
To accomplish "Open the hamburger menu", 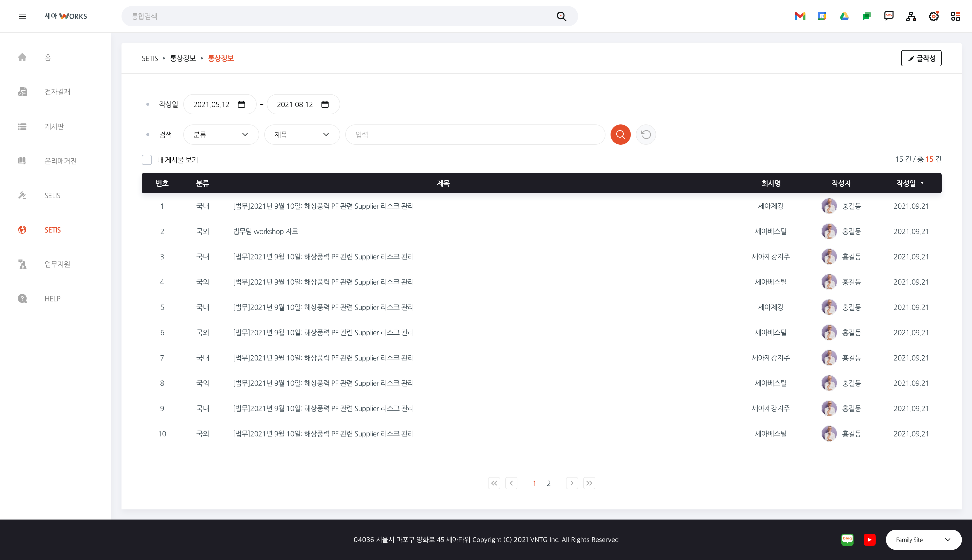I will 22,16.
